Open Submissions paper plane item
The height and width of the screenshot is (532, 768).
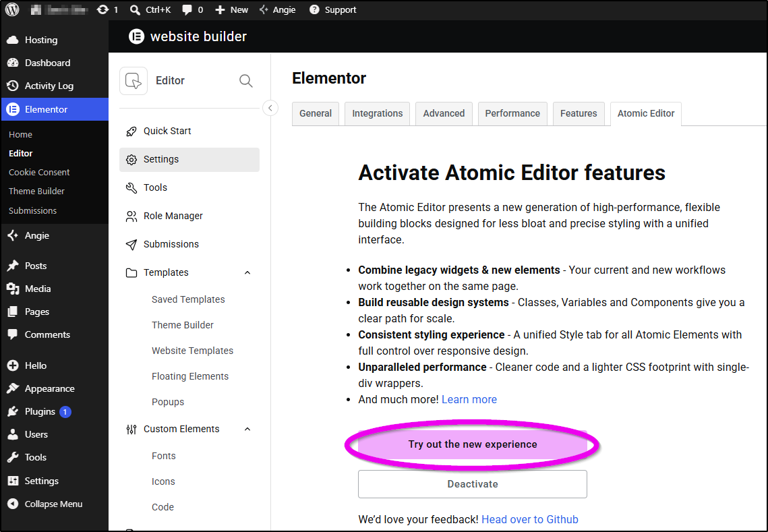coord(189,245)
